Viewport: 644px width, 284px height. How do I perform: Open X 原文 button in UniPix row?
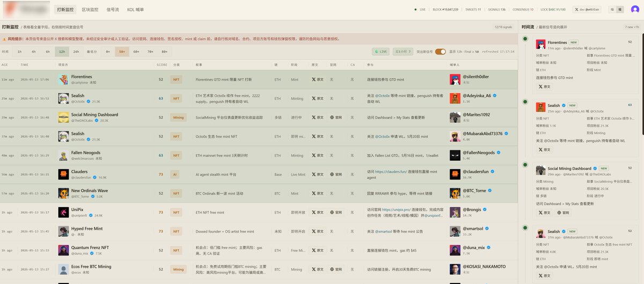coord(317,212)
